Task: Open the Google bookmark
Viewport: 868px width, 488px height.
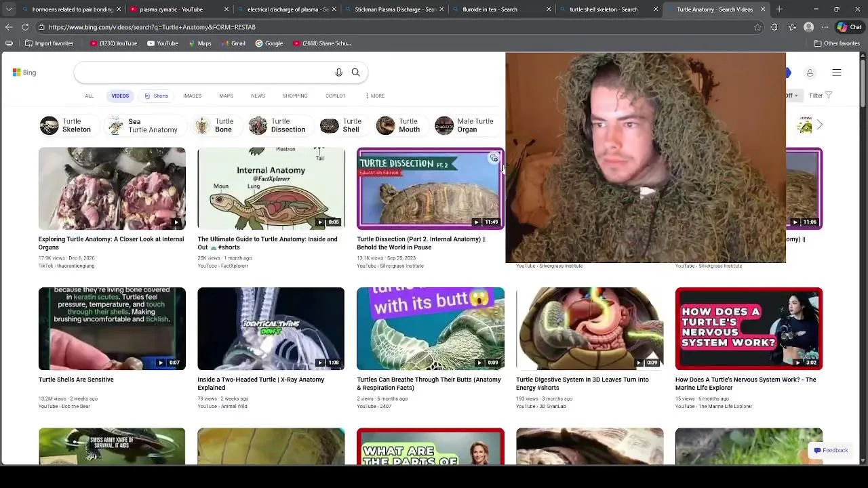Action: 269,43
